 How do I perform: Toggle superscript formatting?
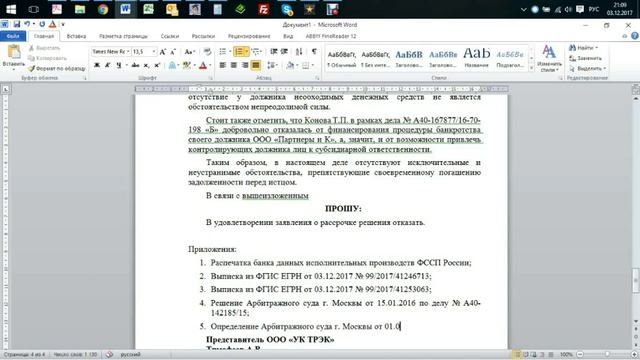[x=157, y=65]
